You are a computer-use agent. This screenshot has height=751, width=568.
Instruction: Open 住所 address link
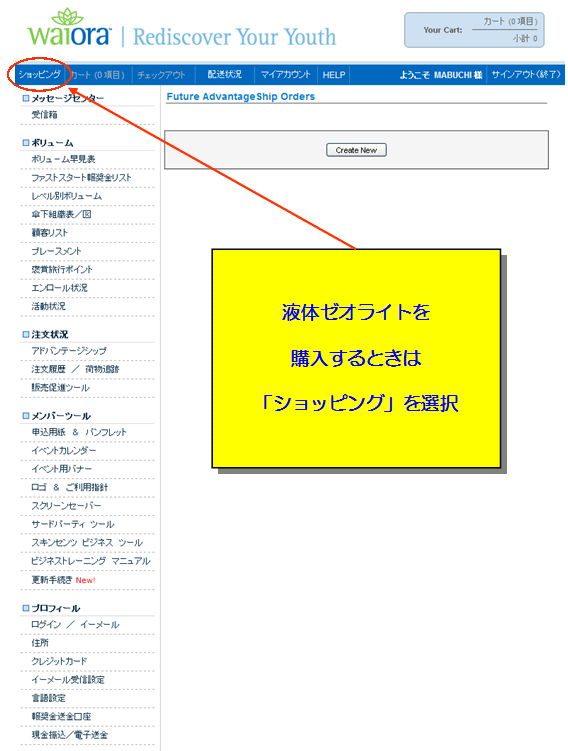tap(40, 643)
